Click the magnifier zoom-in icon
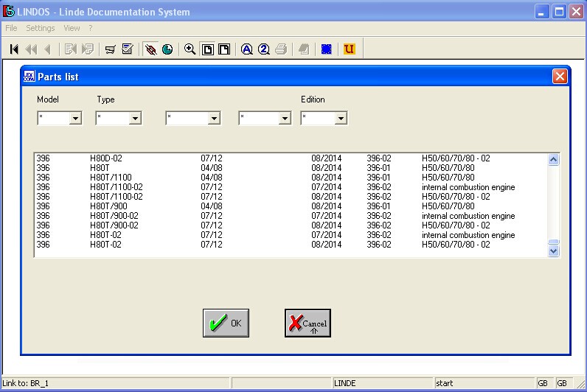Screen dimensions: 587x392 coord(190,49)
